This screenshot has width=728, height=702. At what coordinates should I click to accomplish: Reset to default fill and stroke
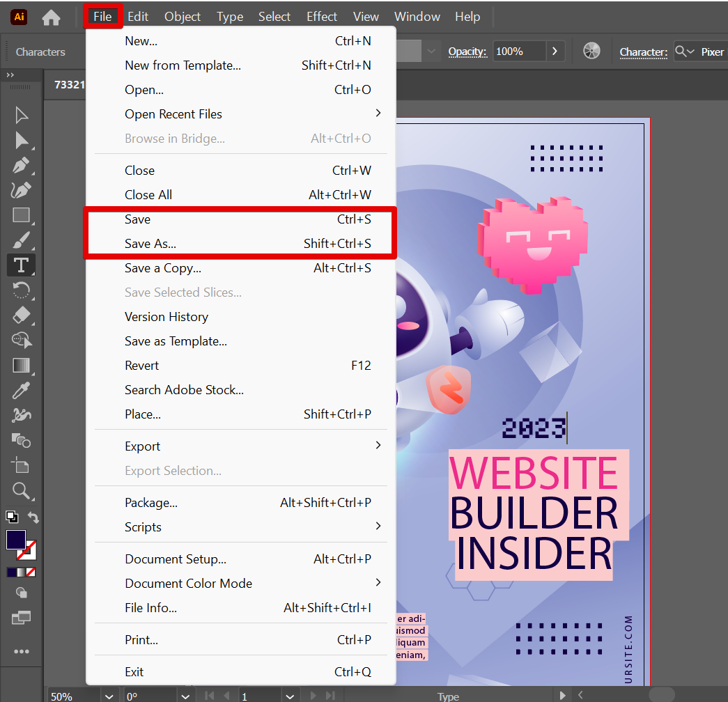(12, 517)
